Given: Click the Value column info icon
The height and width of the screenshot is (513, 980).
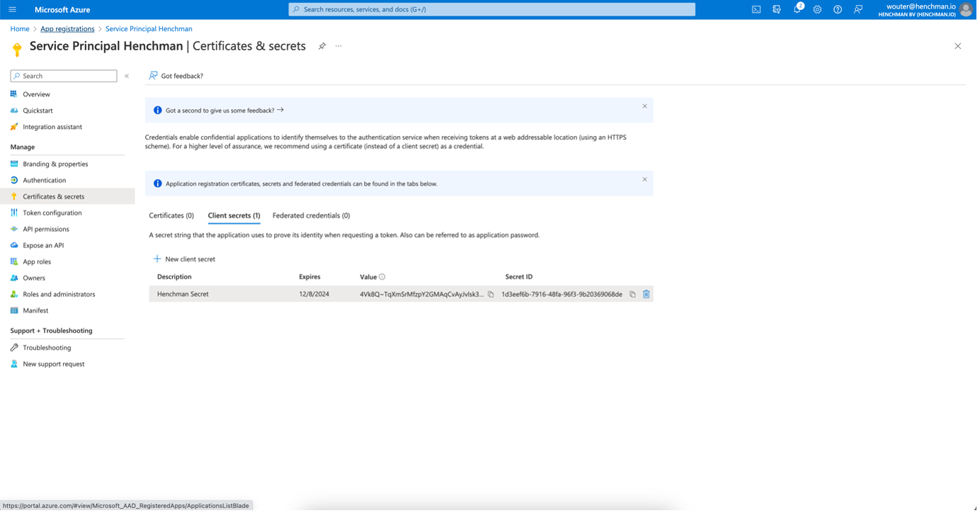Looking at the screenshot, I should point(383,278).
